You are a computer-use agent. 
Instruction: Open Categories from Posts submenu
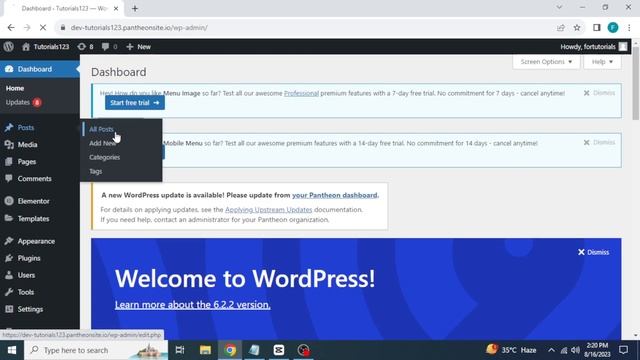tap(104, 157)
